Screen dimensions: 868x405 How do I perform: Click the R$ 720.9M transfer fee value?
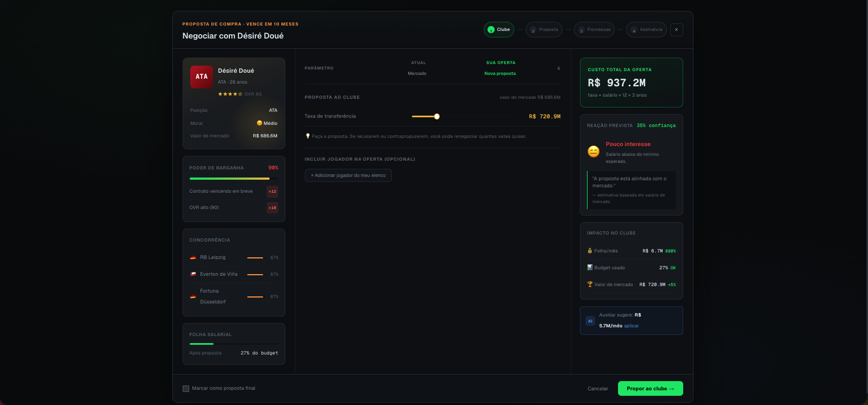[545, 116]
